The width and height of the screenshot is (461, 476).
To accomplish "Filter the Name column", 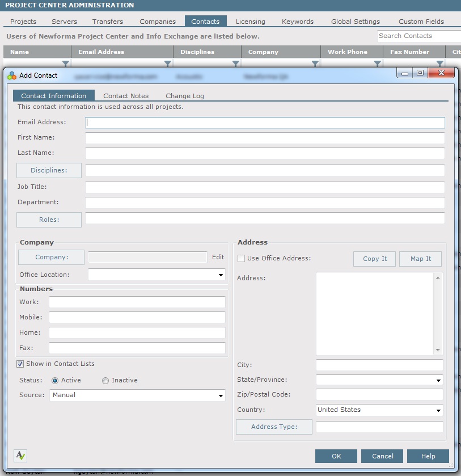I will [66, 64].
